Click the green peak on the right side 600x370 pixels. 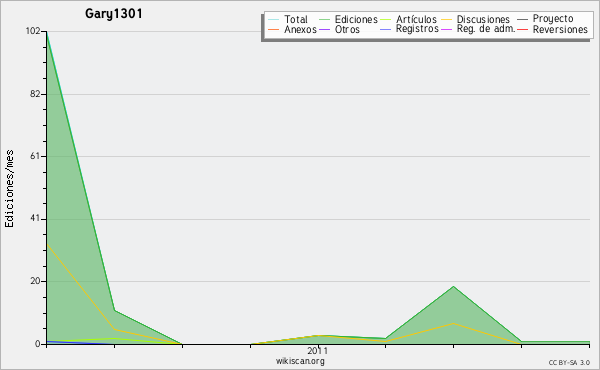453,286
